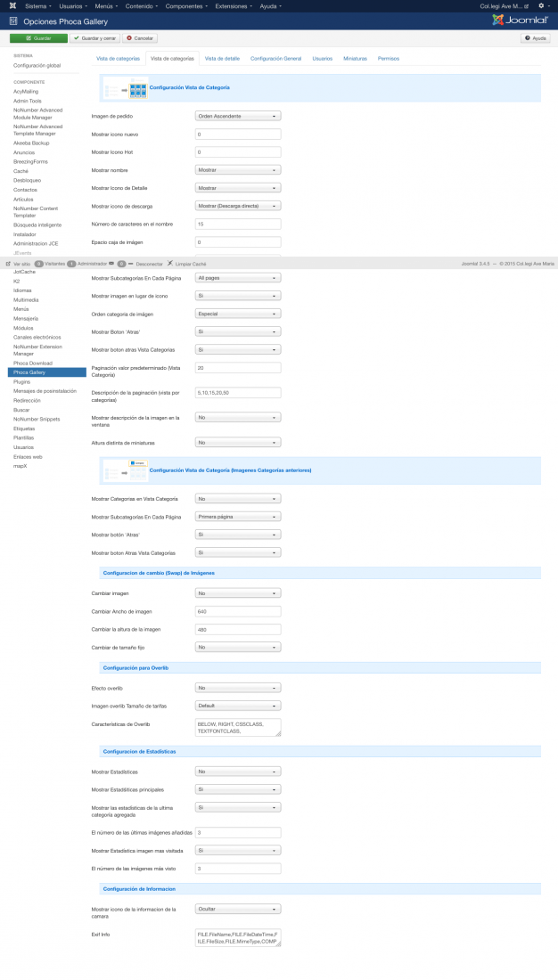Viewport: 558px width, 980px height.
Task: Click the Joomla logo icon in top menu bar
Action: tap(12, 5)
